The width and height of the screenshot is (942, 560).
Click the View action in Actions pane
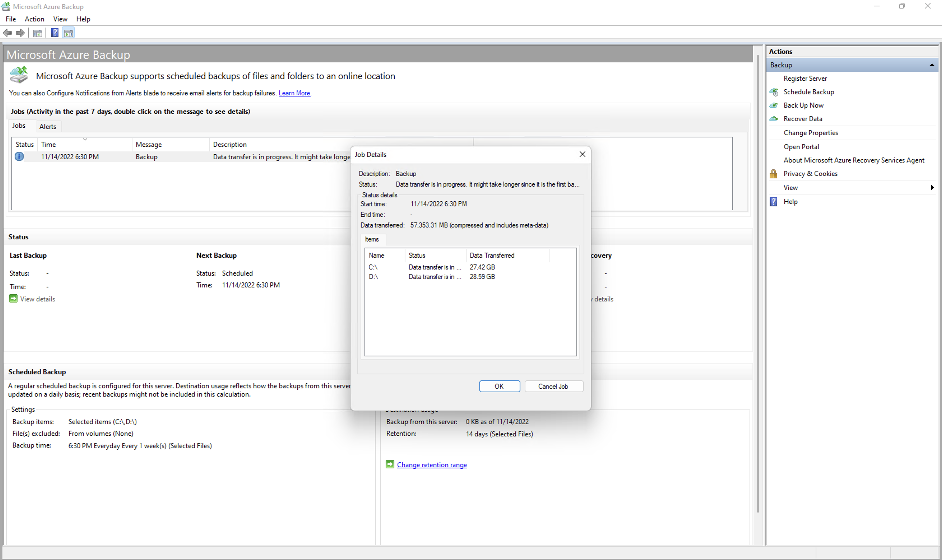pyautogui.click(x=791, y=188)
